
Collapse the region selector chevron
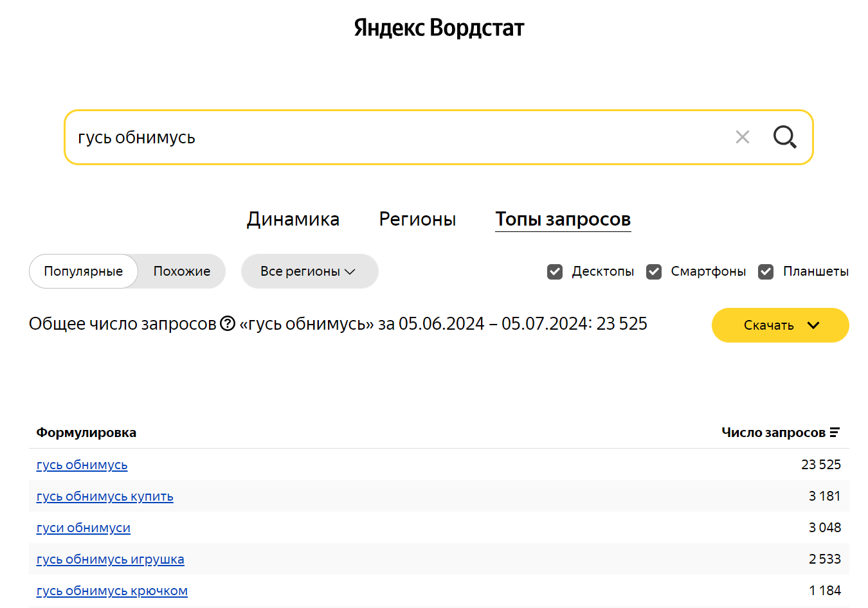(350, 272)
